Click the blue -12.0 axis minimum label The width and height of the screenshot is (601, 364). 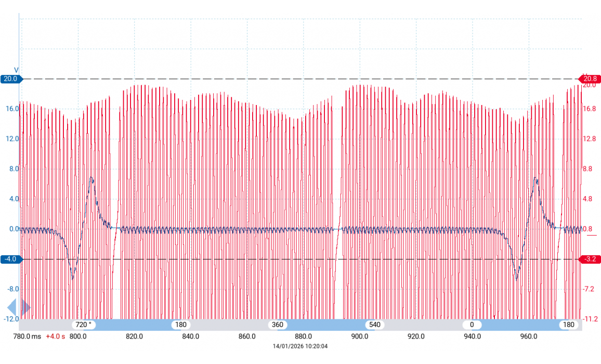[x=10, y=319]
